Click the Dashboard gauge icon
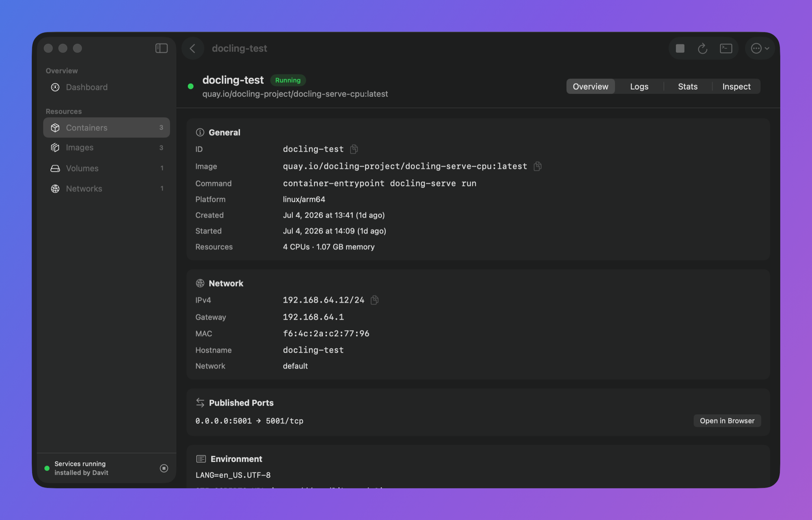 55,87
